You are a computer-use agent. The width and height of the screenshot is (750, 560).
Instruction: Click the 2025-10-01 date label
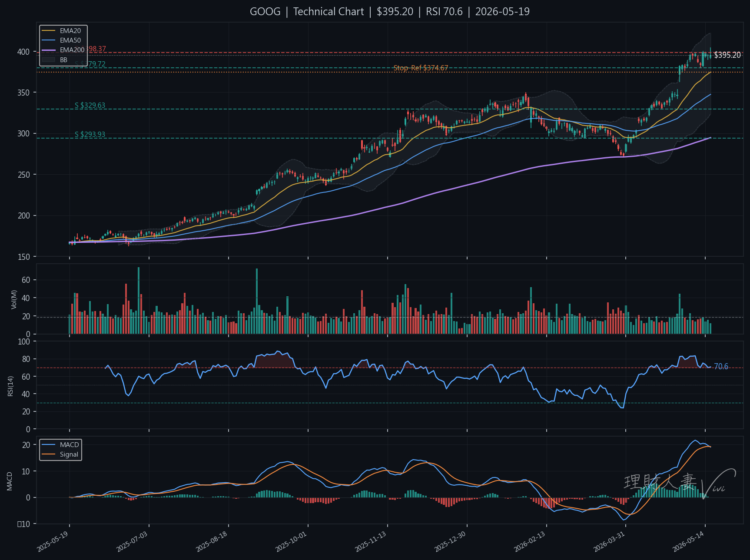pyautogui.click(x=291, y=541)
